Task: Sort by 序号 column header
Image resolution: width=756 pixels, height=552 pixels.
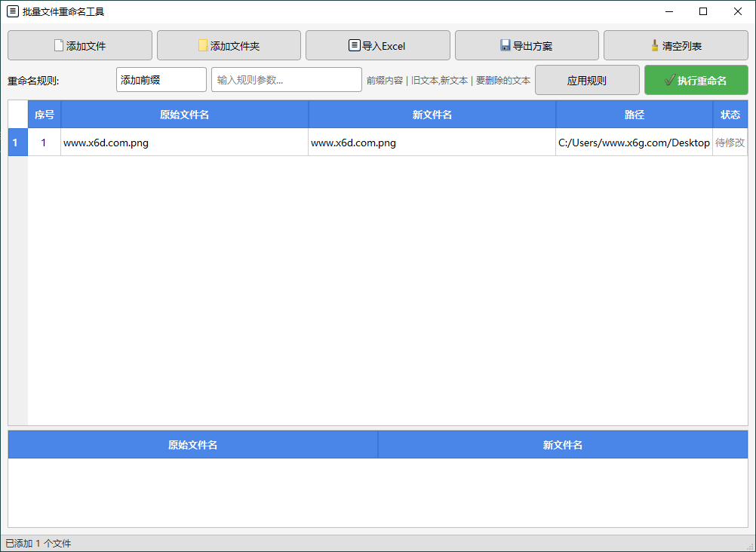Action: point(45,115)
